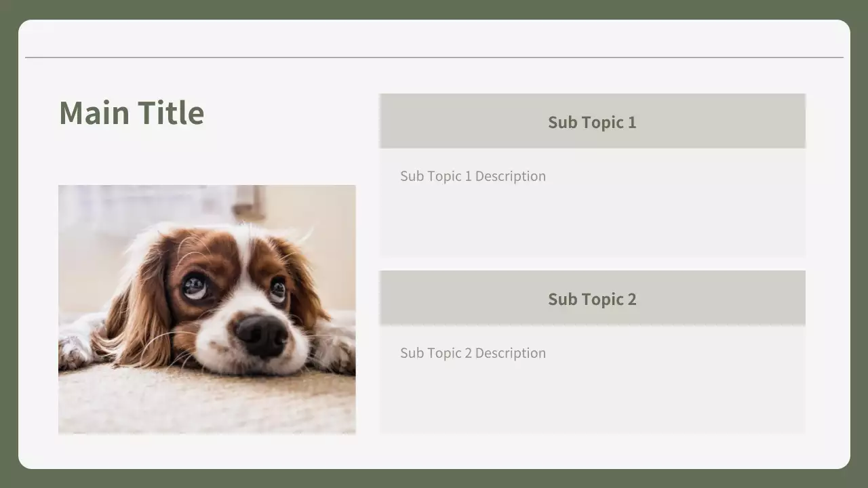
Task: Click the dog's paw at the photo's left edge
Action: pos(73,352)
